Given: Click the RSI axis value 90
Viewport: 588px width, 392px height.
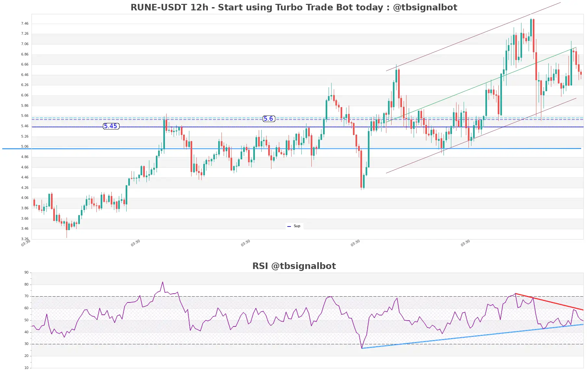Looking at the screenshot, I should click(x=26, y=272).
